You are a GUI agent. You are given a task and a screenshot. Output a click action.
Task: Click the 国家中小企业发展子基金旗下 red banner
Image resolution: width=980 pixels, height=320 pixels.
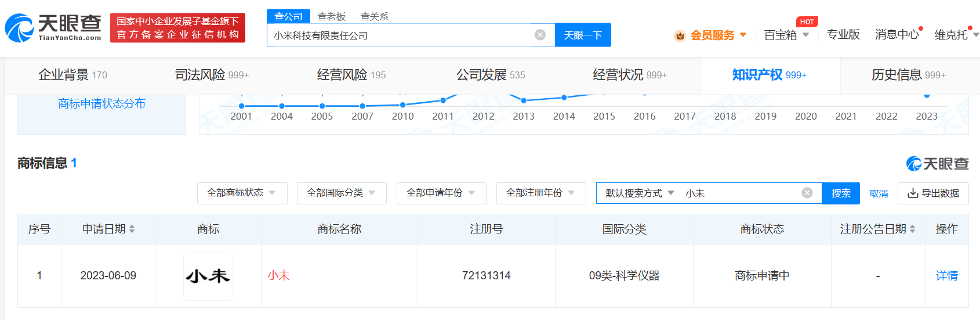click(177, 28)
